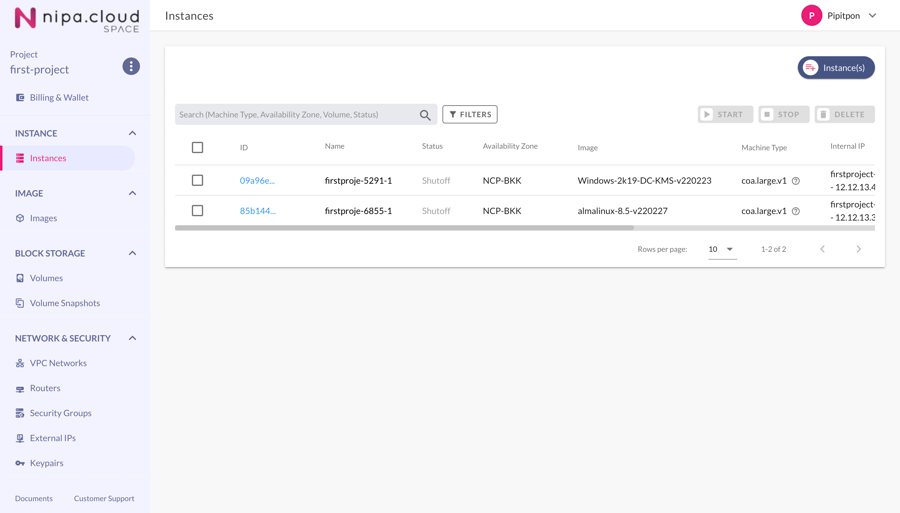Click help icon beside almalinux instance machine type
Screen dimensions: 900x513
click(796, 211)
